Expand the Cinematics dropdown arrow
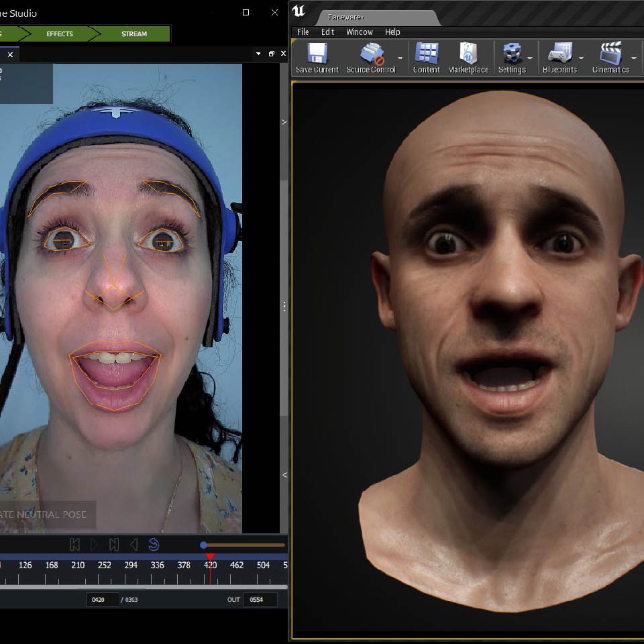The width and height of the screenshot is (644, 644). [634, 58]
